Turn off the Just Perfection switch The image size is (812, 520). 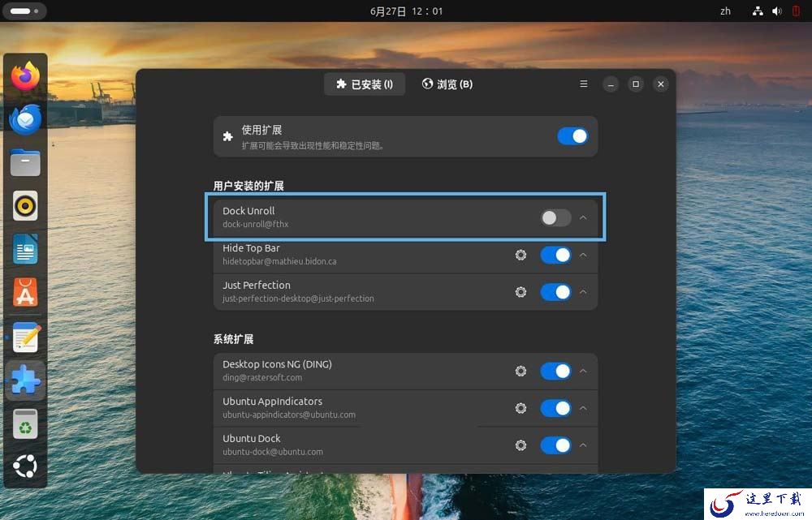(x=555, y=292)
